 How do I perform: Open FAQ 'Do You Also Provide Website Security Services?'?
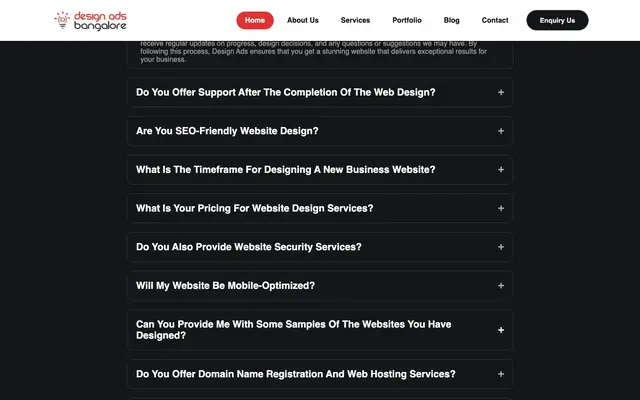coord(320,247)
